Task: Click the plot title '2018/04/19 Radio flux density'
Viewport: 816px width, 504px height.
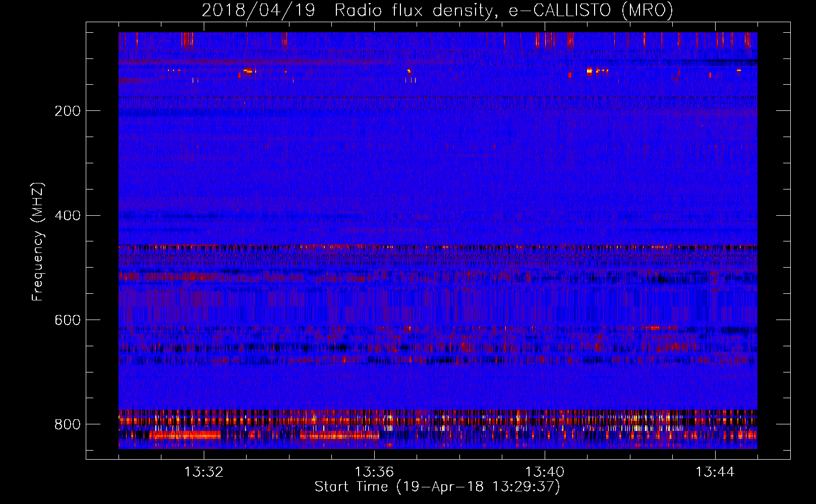Action: click(x=437, y=10)
